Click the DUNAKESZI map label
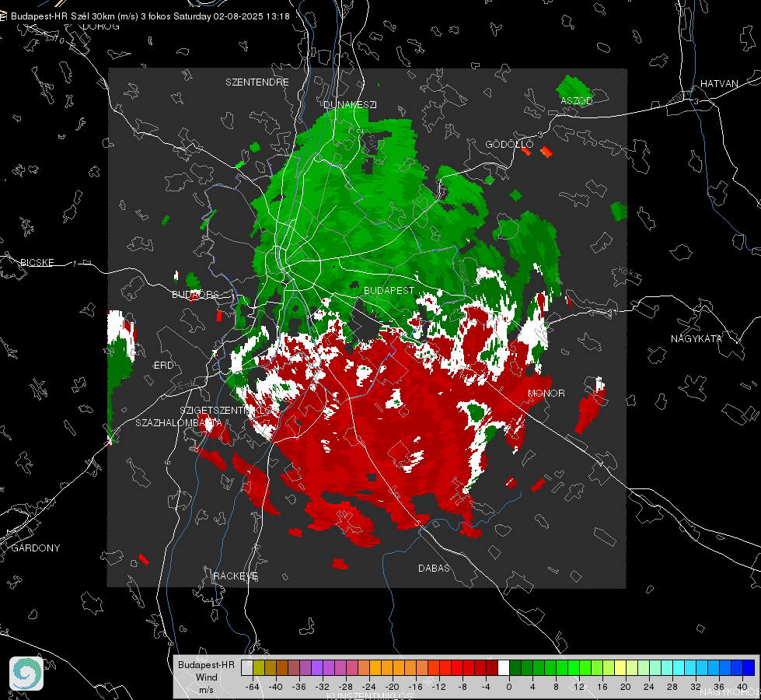The image size is (761, 700). pyautogui.click(x=350, y=104)
